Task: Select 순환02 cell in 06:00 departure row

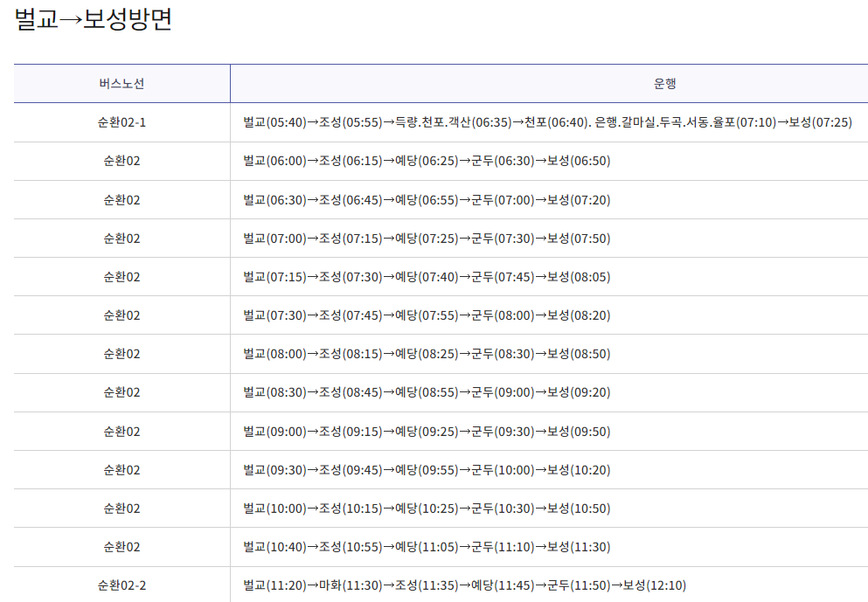Action: coord(122,161)
